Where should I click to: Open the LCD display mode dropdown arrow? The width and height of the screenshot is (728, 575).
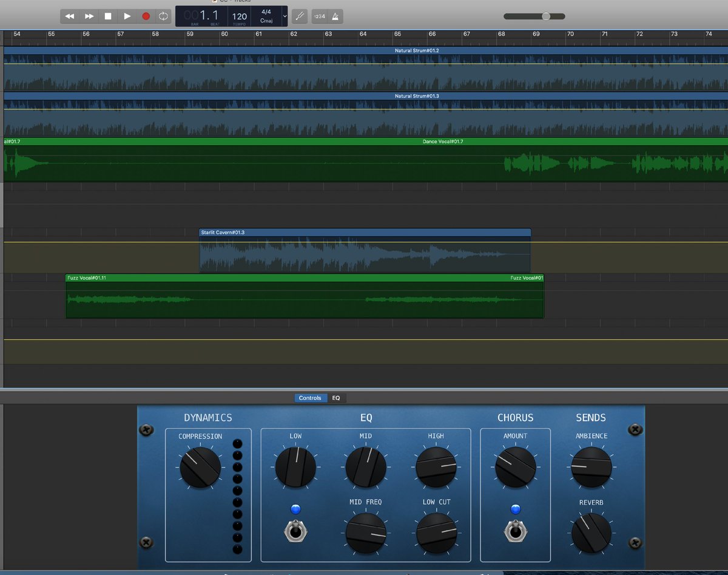(x=285, y=16)
